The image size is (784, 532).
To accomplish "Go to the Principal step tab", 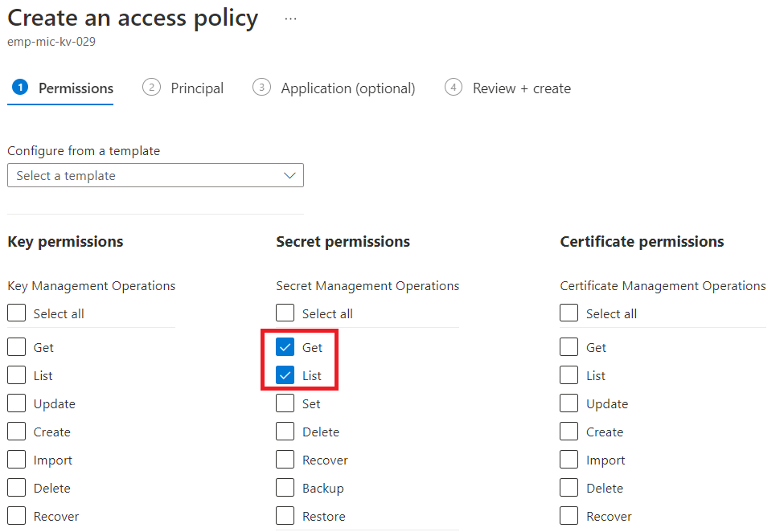I will [183, 88].
